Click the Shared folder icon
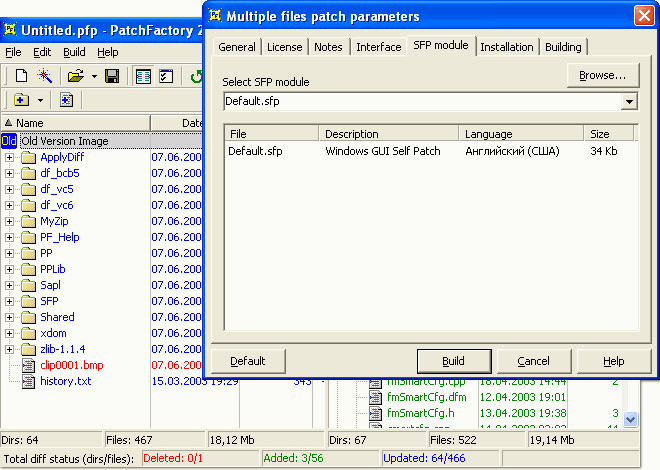Image resolution: width=660 pixels, height=470 pixels. pos(28,317)
